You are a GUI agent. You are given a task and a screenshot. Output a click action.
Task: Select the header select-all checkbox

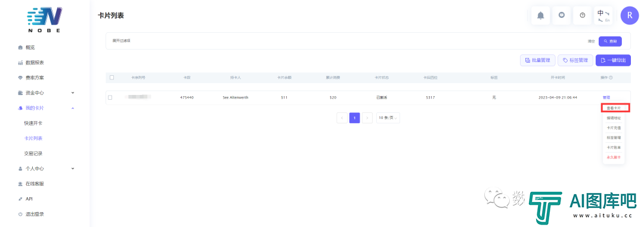[112, 77]
